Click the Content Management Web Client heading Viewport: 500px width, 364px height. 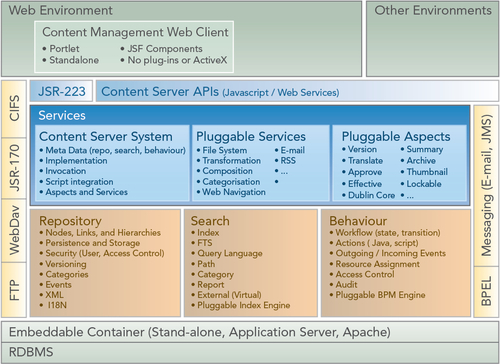click(135, 32)
